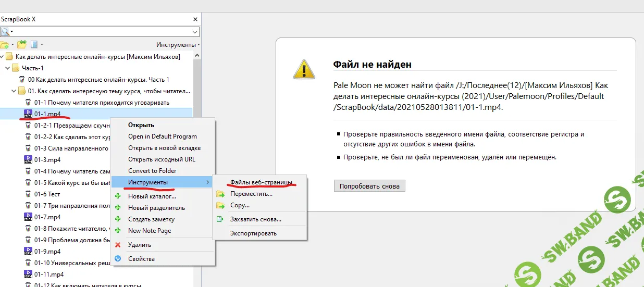Click the MP4 icon beside 01-3.mp4

coord(28,159)
